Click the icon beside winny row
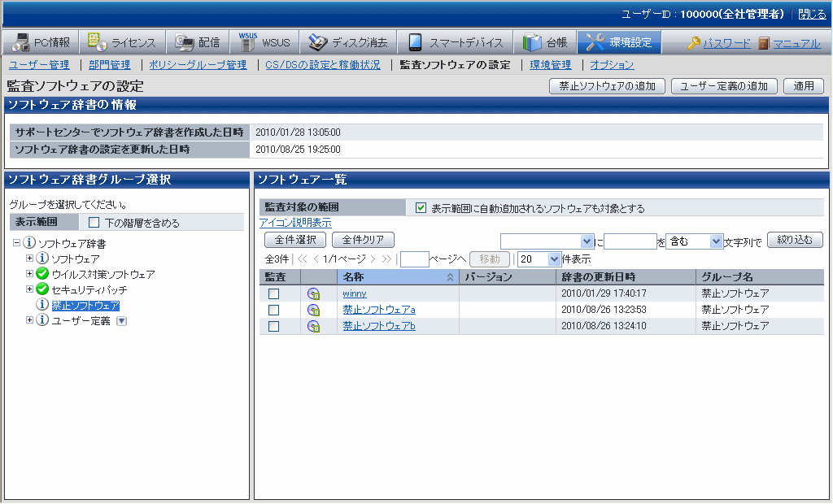The image size is (833, 504). click(313, 294)
